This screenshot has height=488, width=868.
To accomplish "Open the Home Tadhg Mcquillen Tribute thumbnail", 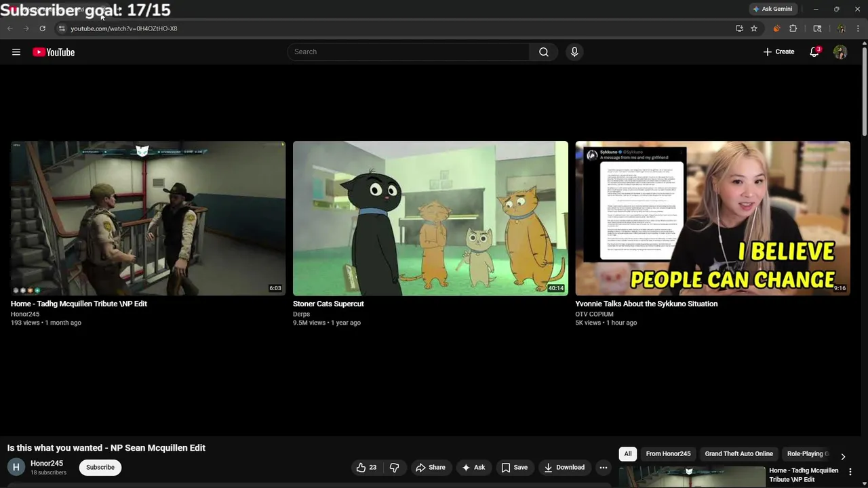I will tap(148, 218).
